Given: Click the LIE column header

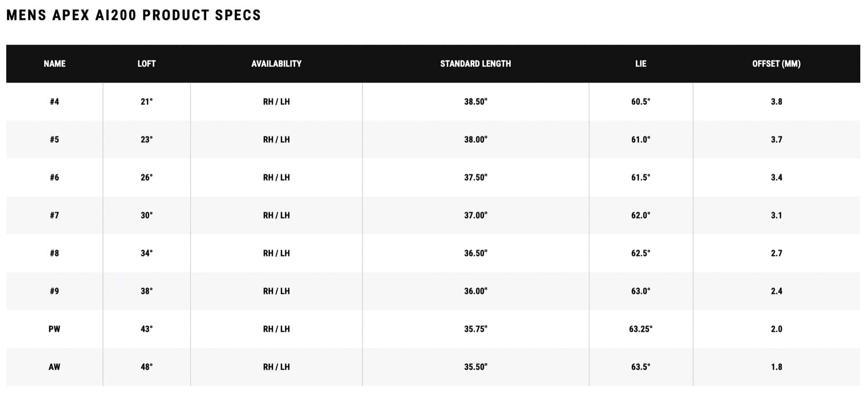Looking at the screenshot, I should click(641, 64).
